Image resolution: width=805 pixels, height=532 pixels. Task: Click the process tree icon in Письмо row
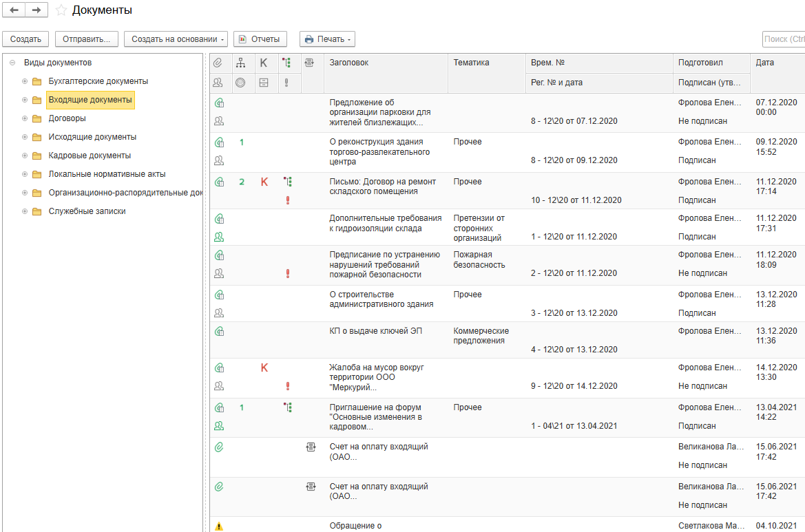point(287,182)
